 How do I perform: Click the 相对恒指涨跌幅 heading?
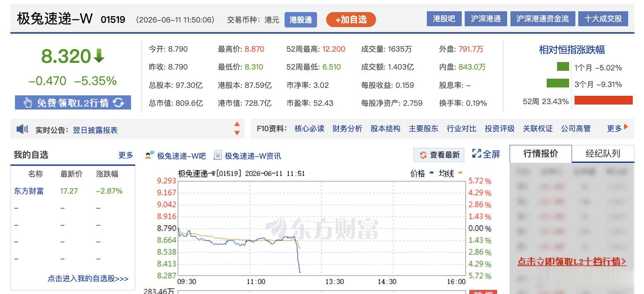pyautogui.click(x=572, y=50)
